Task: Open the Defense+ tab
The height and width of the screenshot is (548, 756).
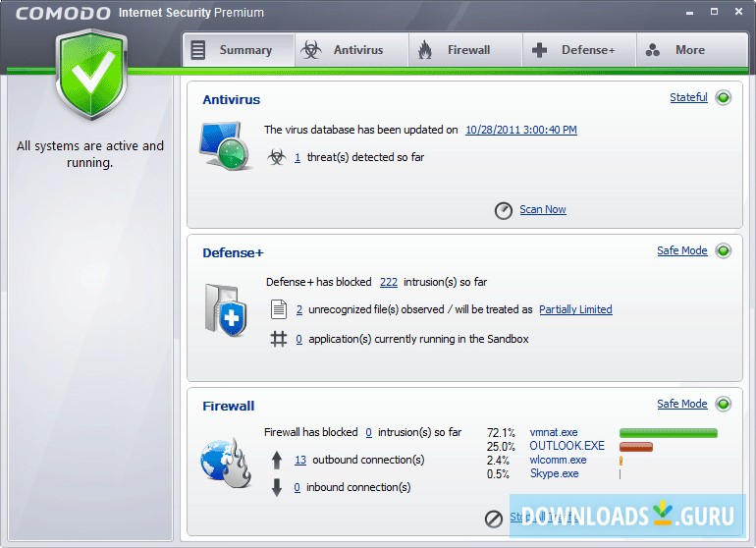Action: (x=579, y=50)
